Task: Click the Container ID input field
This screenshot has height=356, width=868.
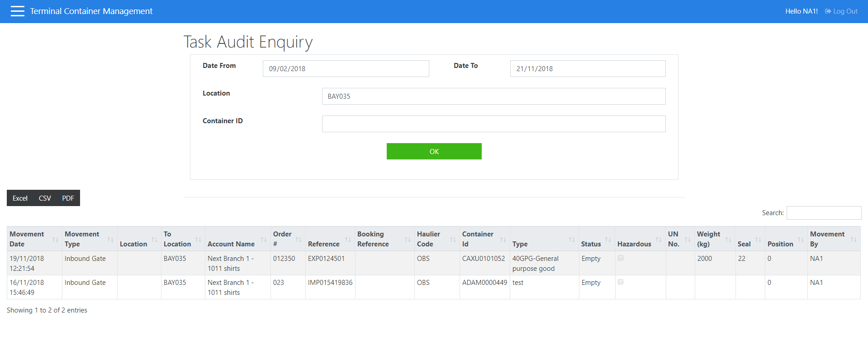Action: [x=493, y=124]
